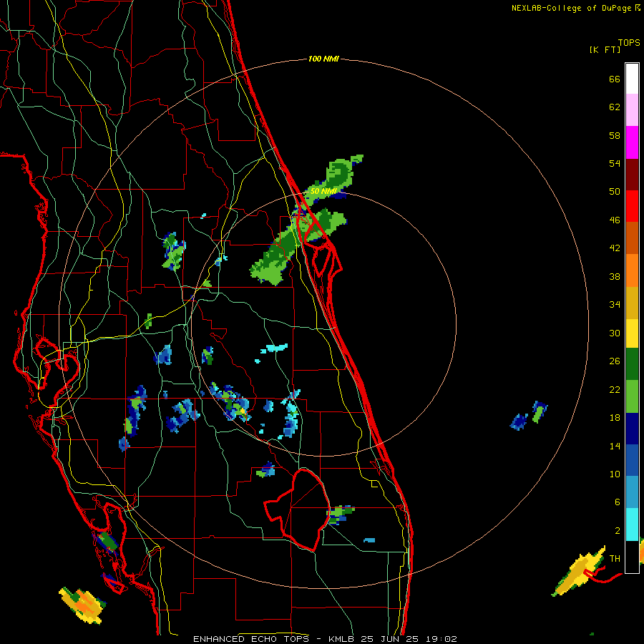The width and height of the screenshot is (644, 644).
Task: Click the maroon legend color segment
Action: point(632,175)
